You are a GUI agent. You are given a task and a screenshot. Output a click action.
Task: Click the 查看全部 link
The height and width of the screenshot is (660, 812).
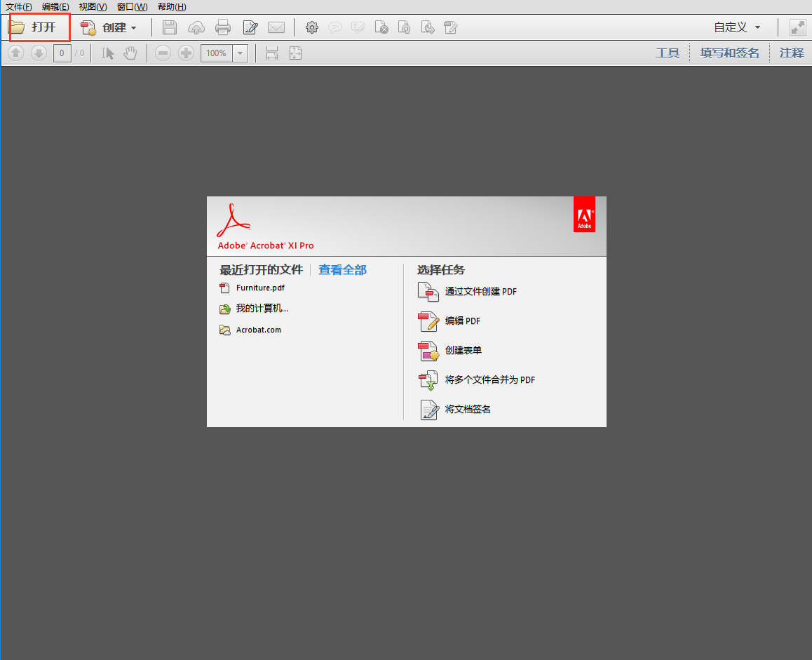[342, 269]
